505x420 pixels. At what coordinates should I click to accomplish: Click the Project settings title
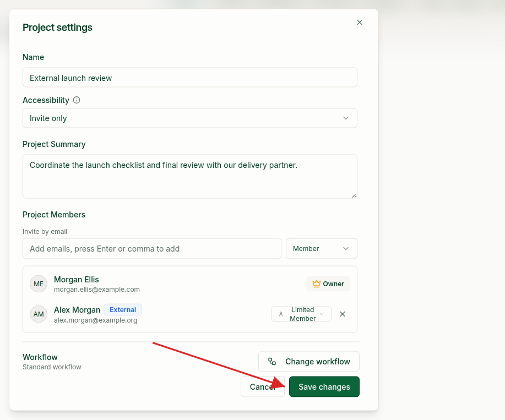tap(57, 28)
